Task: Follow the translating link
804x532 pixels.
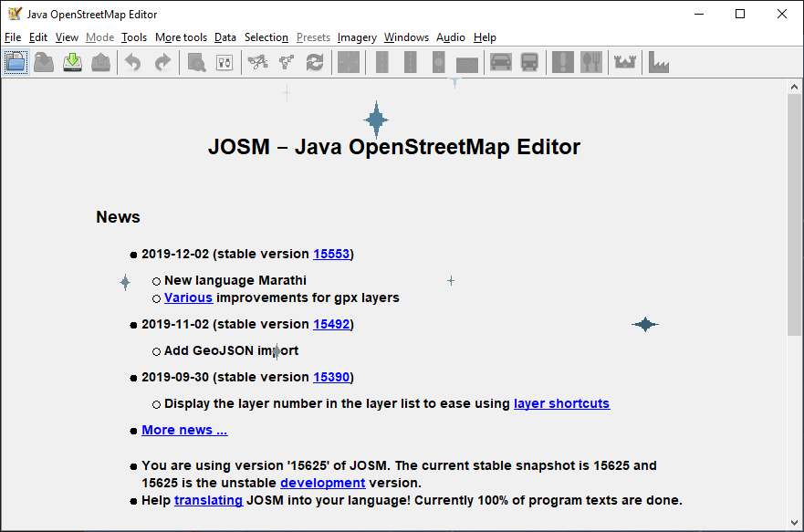Action: [208, 500]
